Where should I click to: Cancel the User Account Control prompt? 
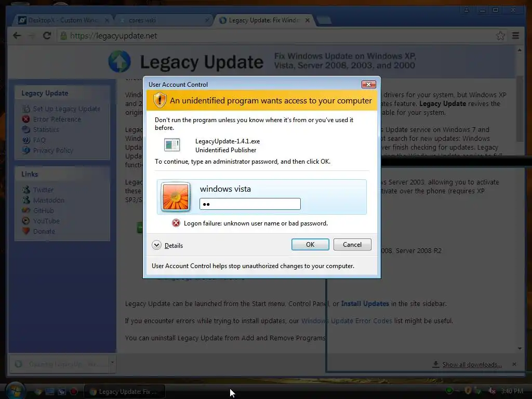[352, 244]
